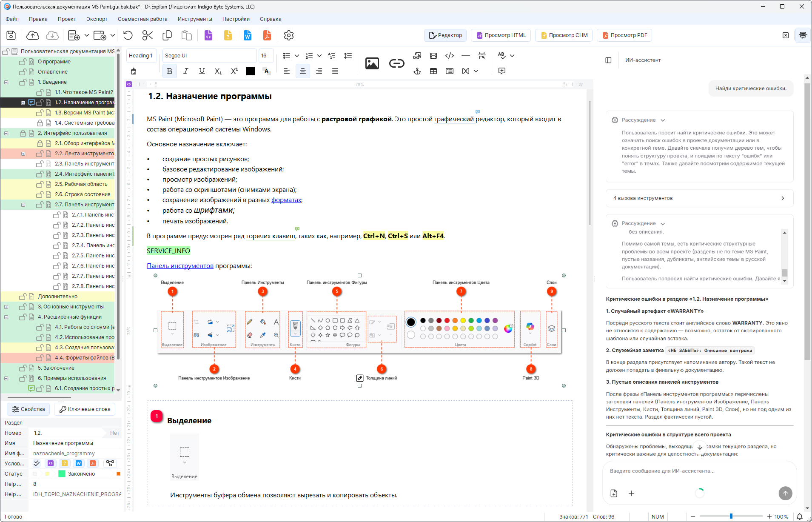Click the black text color swatch
812x522 pixels.
pos(251,71)
